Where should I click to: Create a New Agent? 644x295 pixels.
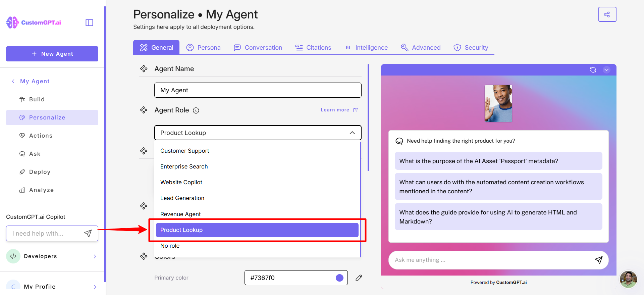pos(52,54)
